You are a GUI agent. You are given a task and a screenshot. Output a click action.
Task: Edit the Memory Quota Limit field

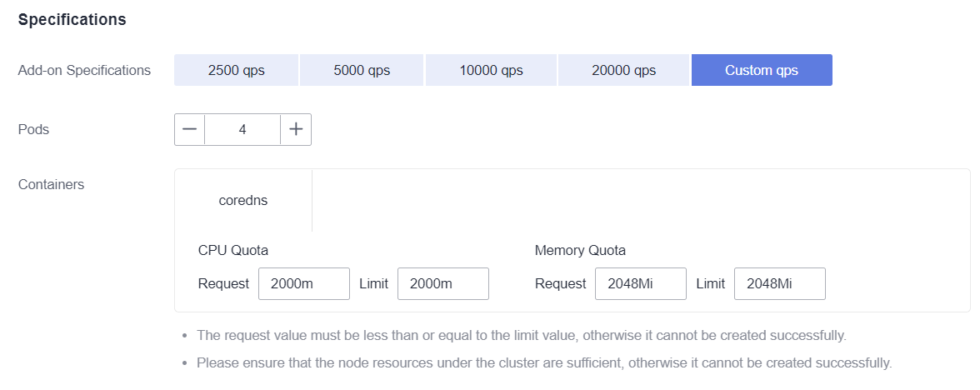(780, 283)
